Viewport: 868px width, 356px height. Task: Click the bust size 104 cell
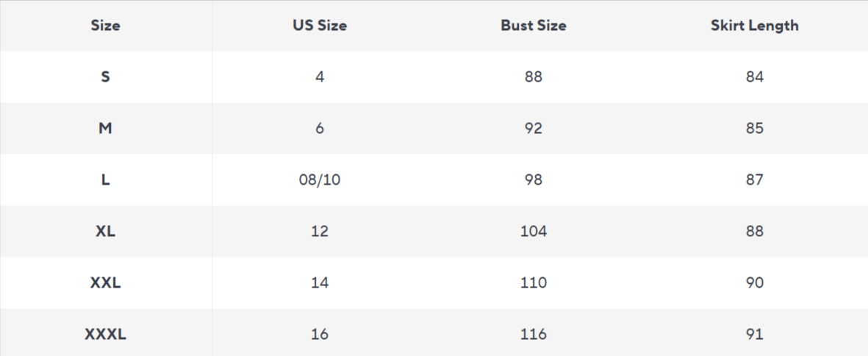[x=534, y=231]
